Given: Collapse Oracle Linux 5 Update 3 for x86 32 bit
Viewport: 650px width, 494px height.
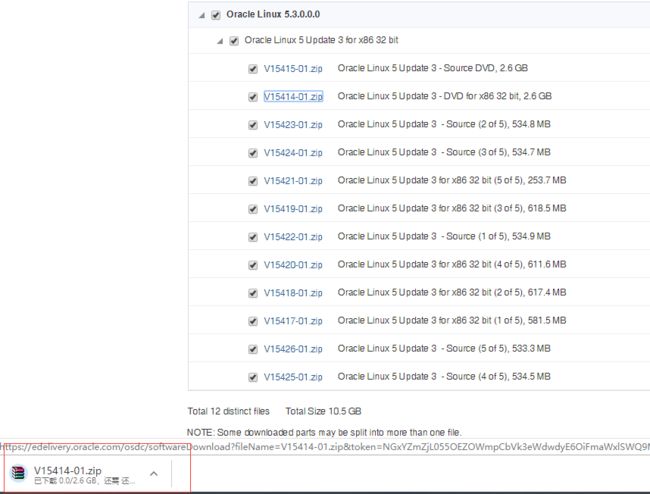Looking at the screenshot, I should coord(220,41).
